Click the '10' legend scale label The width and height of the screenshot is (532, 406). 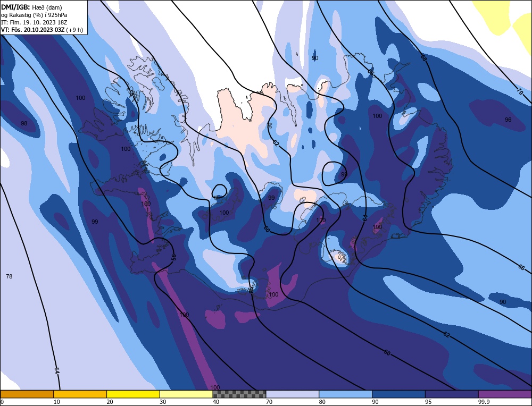(56, 402)
